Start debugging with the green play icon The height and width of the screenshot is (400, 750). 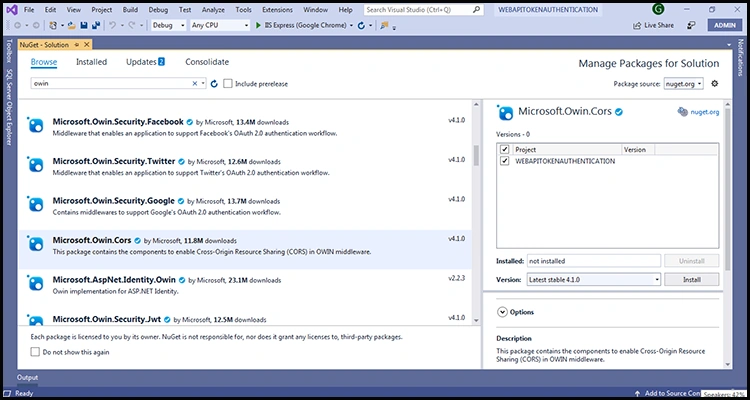click(x=258, y=25)
